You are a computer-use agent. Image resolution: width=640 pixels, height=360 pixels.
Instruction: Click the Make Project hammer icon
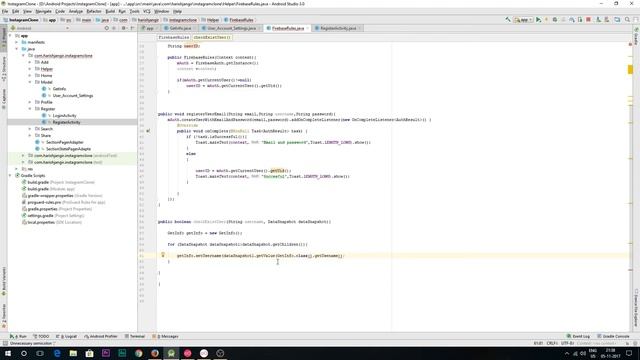[x=508, y=20]
